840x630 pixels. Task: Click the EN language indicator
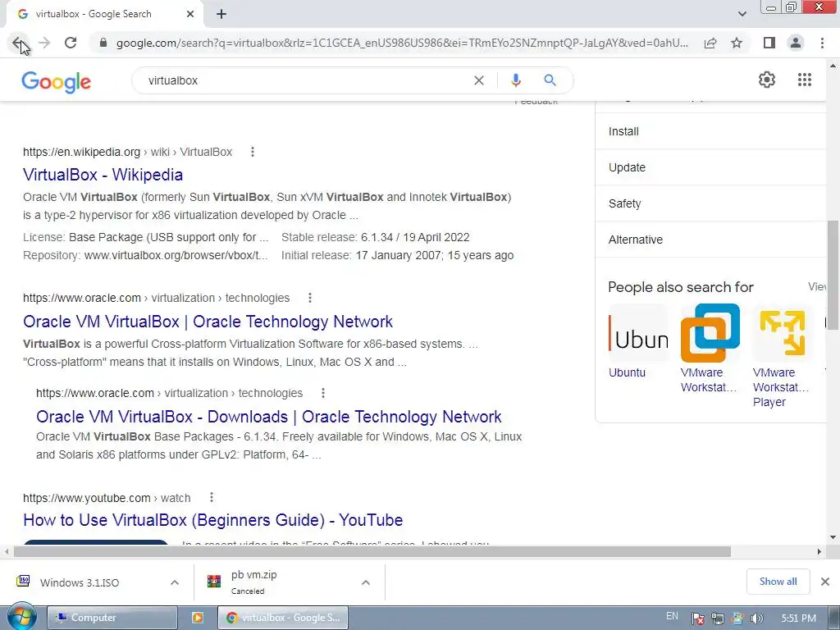tap(672, 616)
